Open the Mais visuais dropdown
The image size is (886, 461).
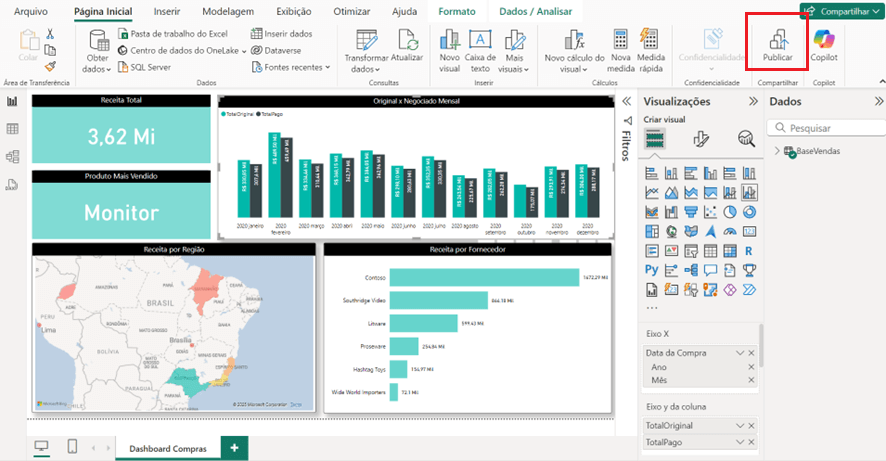[x=514, y=52]
